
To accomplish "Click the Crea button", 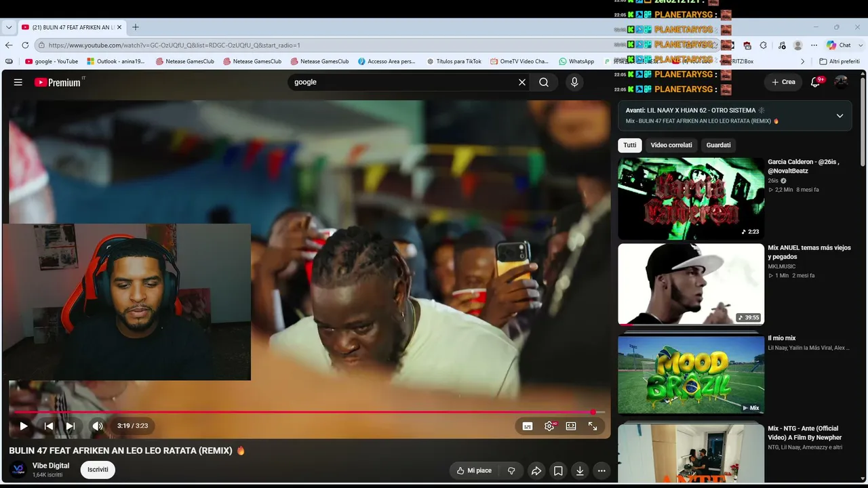I will tap(783, 82).
